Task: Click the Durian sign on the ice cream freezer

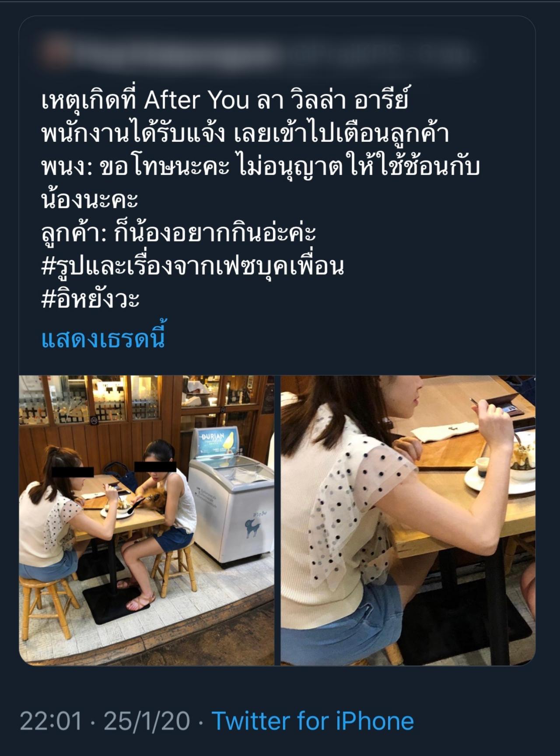Action: 218,442
